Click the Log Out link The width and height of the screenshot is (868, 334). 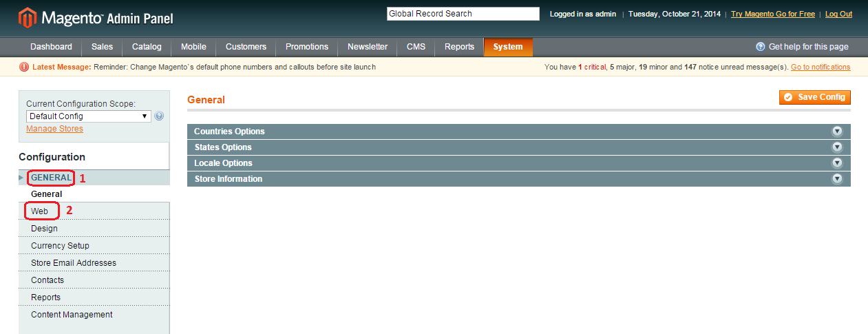(838, 14)
